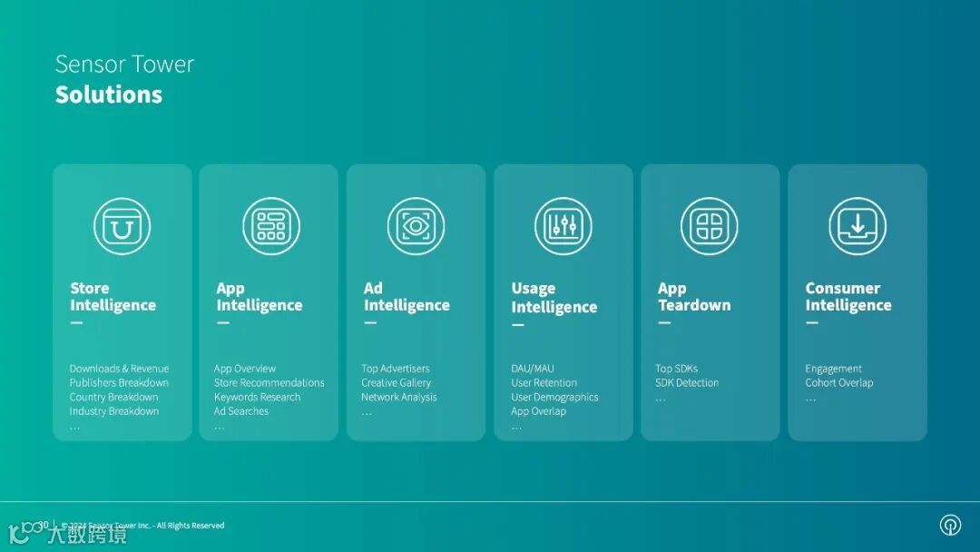The image size is (980, 552).
Task: Select the App Intelligence heading
Action: pyautogui.click(x=260, y=296)
